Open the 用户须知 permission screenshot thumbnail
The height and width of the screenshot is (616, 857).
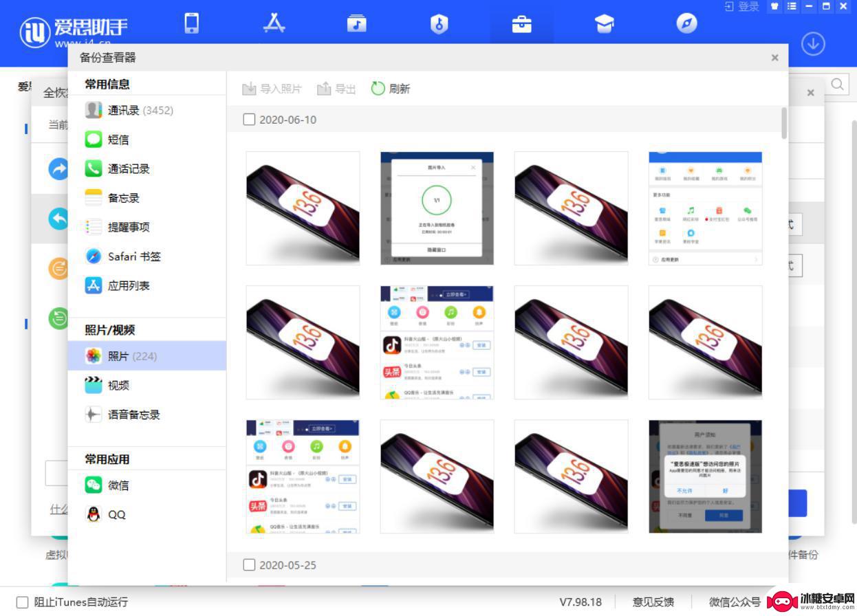tap(705, 476)
